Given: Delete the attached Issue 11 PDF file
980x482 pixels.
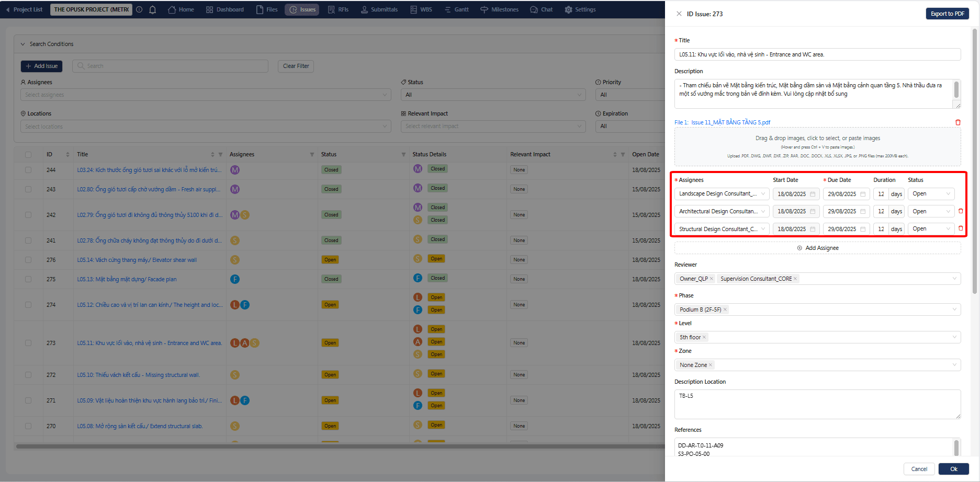Looking at the screenshot, I should [x=958, y=122].
